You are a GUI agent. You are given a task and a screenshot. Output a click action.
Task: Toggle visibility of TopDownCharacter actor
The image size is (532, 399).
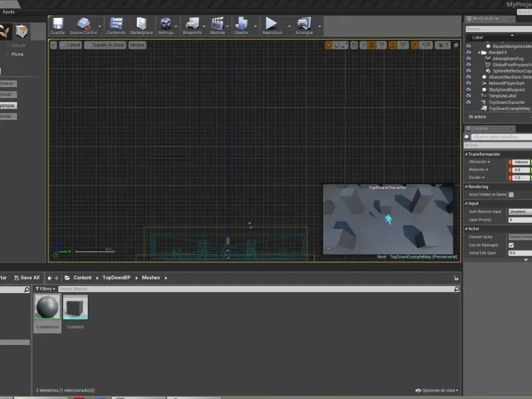point(469,102)
